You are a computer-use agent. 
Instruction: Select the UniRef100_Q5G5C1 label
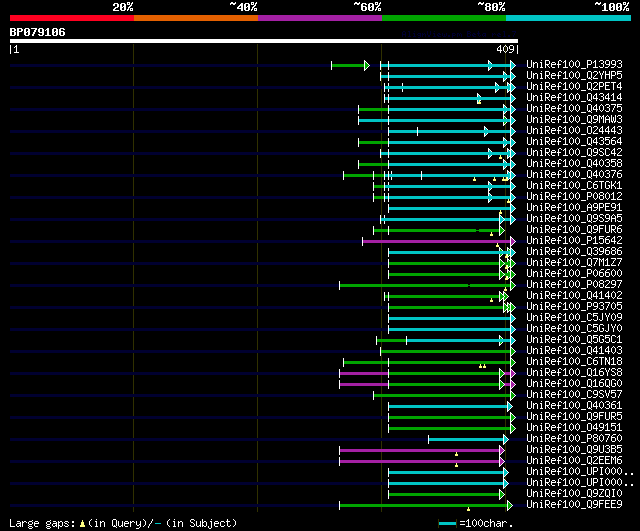(x=574, y=340)
